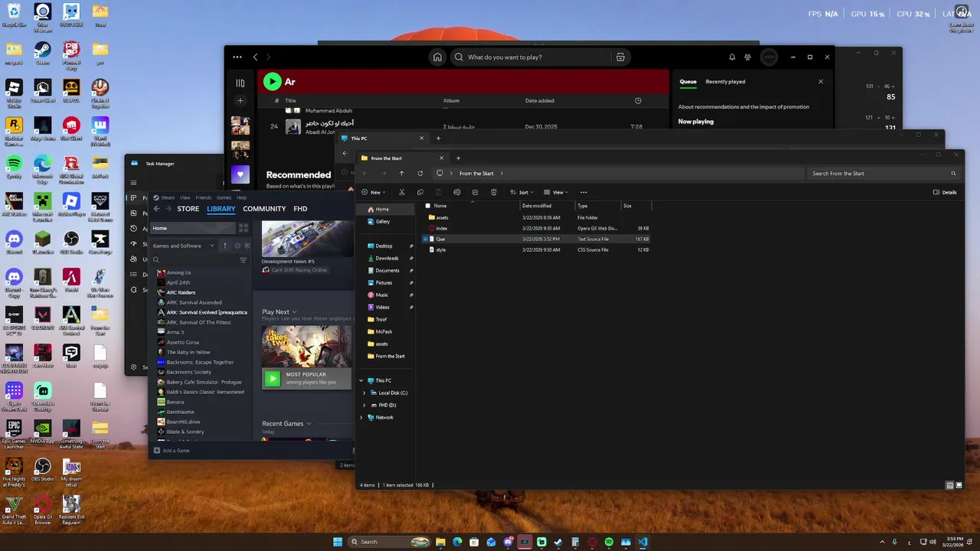Open Downloads in File Explorer navigation pane
The width and height of the screenshot is (980, 551).
(387, 258)
